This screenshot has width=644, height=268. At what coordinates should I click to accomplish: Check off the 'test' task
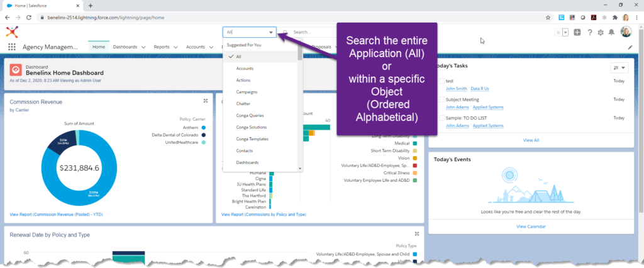442,81
